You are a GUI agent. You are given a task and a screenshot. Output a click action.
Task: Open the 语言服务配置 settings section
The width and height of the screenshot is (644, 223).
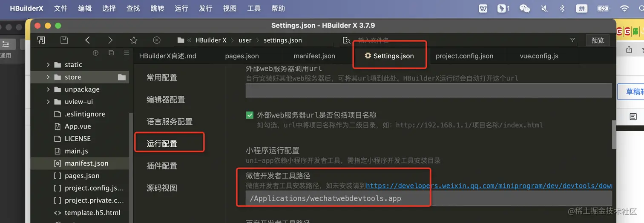pos(170,122)
